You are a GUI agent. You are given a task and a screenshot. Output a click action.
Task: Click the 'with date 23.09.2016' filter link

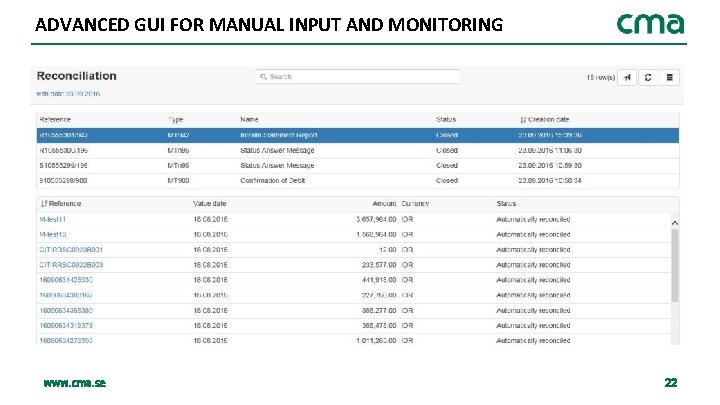68,94
